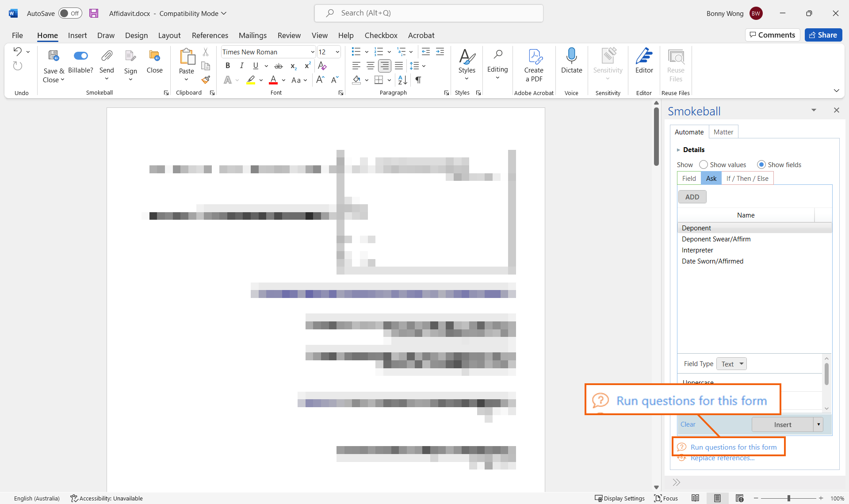
Task: Click the Send paperclip icon
Action: [x=107, y=56]
